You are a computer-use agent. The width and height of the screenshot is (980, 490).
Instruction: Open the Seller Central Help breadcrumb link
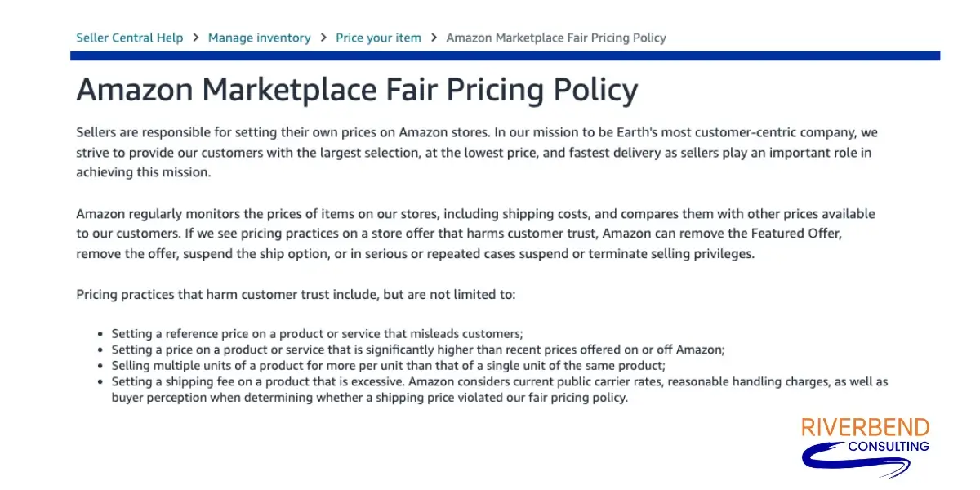point(129,38)
